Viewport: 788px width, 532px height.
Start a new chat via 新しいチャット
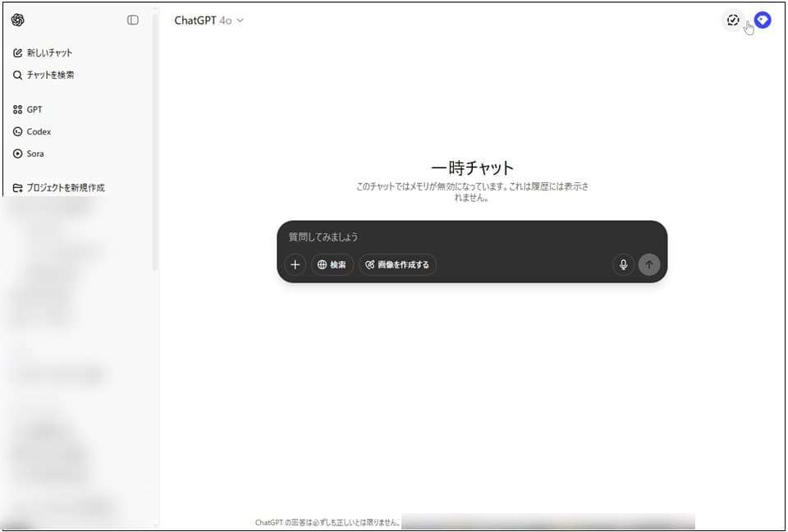click(43, 53)
